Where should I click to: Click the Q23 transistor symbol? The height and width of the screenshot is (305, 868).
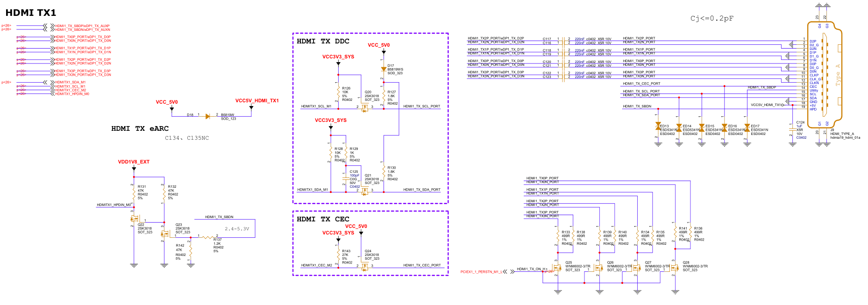(164, 233)
